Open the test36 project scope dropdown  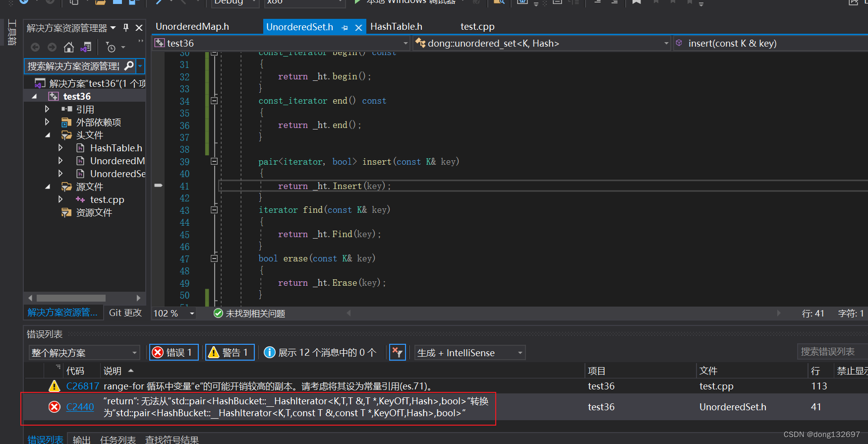tap(282, 43)
